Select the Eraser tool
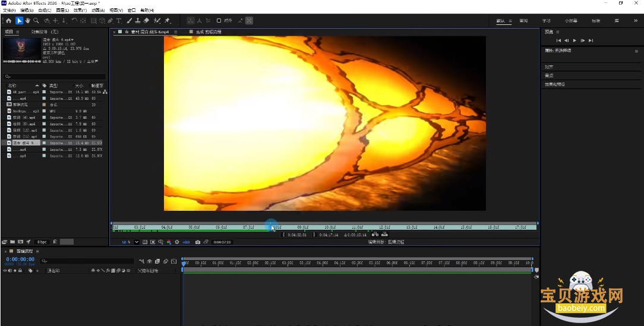Screen dimensions: 644x326 (x=147, y=21)
